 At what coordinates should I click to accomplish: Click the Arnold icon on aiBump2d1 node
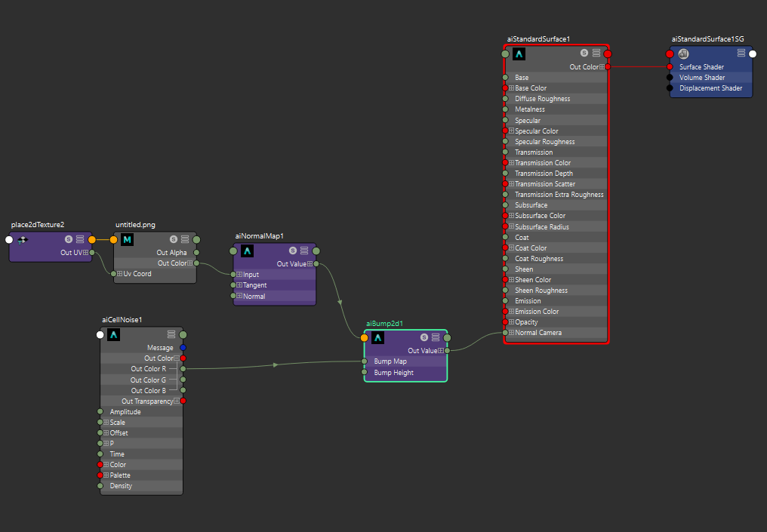pos(377,338)
